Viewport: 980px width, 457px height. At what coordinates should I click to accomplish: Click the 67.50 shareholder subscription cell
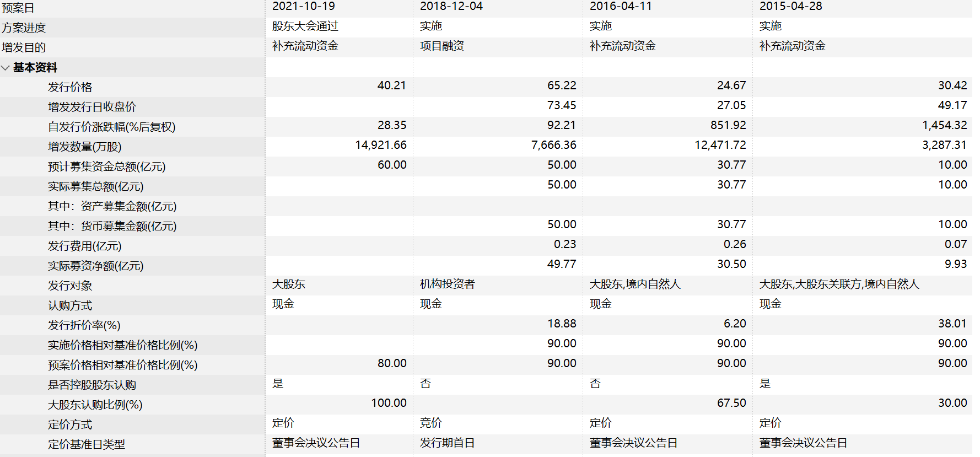[731, 403]
